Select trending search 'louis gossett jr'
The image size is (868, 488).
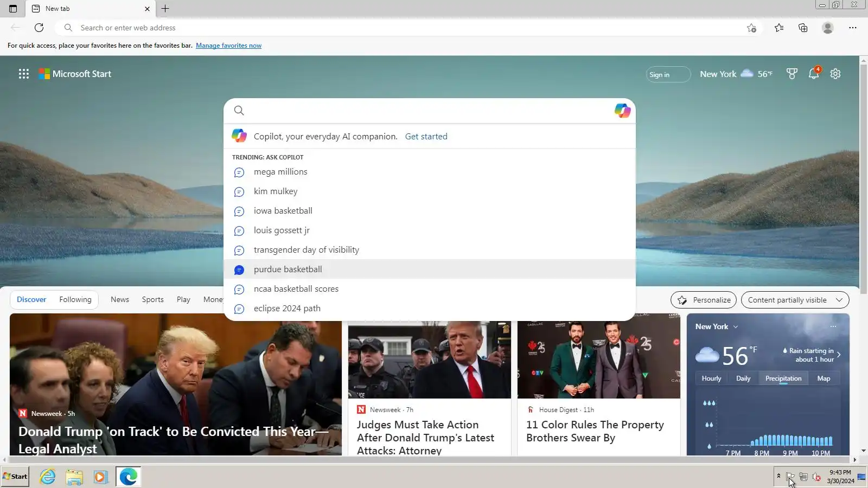coord(430,230)
